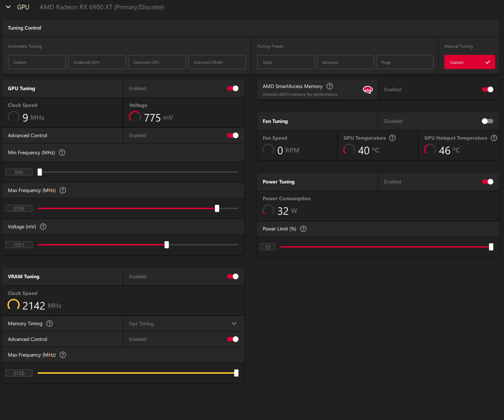Apply the Rage tuning preset

pos(405,62)
